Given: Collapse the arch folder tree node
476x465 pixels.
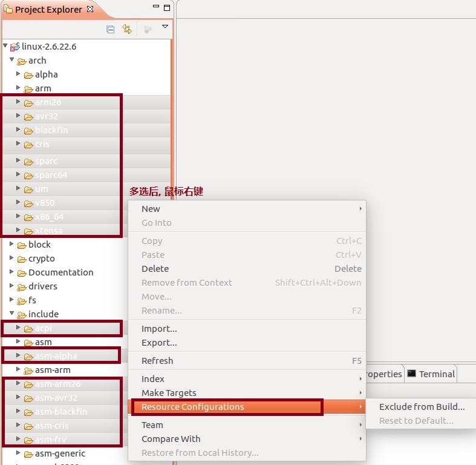Looking at the screenshot, I should tap(12, 60).
